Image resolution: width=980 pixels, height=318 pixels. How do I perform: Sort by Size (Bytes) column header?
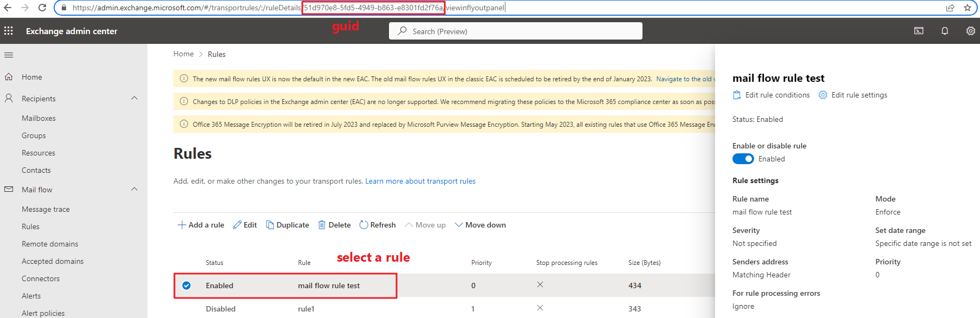(x=644, y=263)
